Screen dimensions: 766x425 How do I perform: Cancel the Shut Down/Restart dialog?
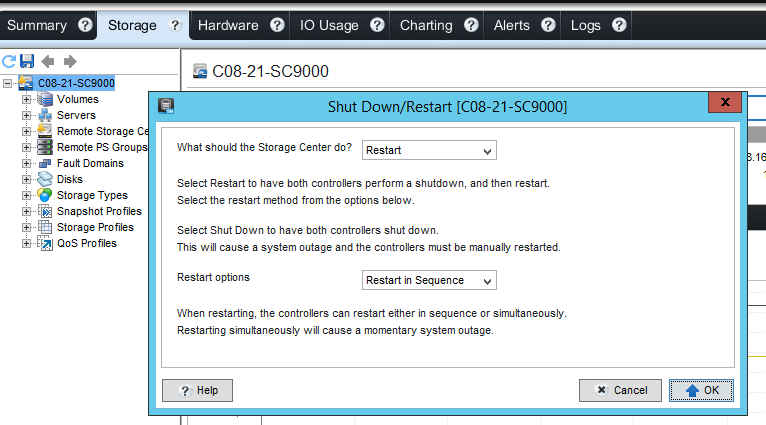point(620,390)
